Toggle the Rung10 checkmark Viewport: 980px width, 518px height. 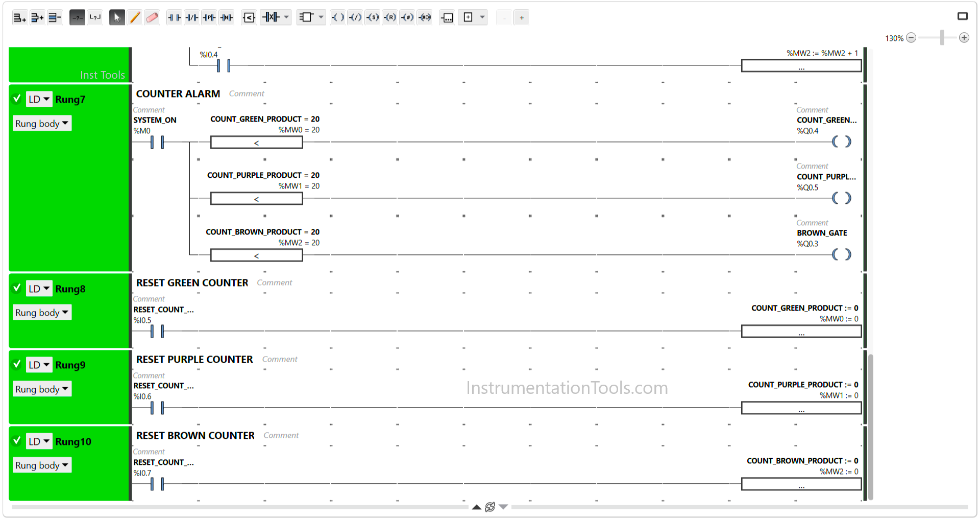pyautogui.click(x=17, y=440)
